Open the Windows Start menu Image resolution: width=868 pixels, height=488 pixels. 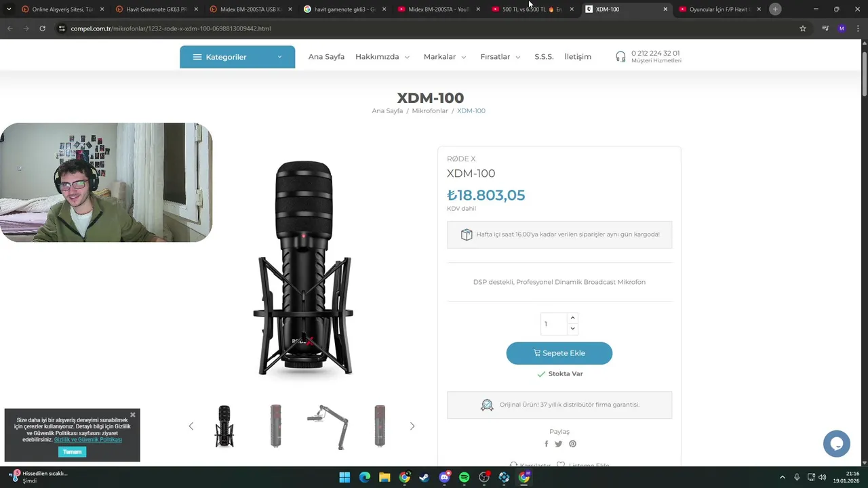tap(344, 477)
